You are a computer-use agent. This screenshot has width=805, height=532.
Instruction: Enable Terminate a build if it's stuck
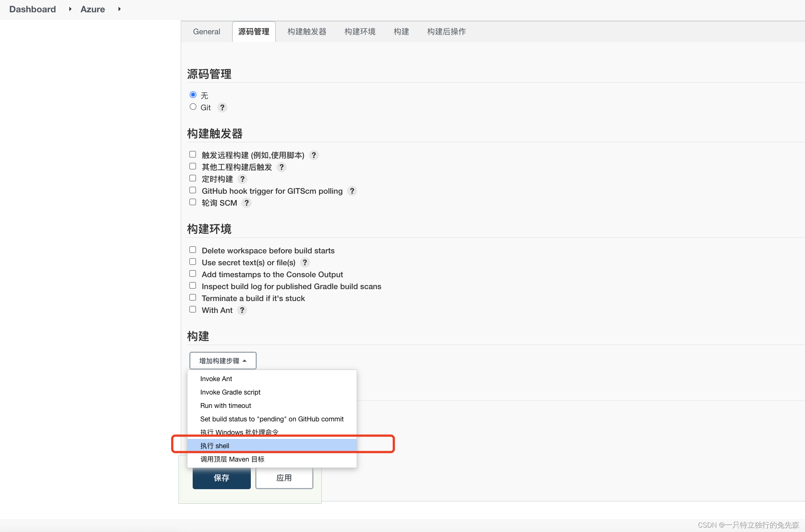193,297
